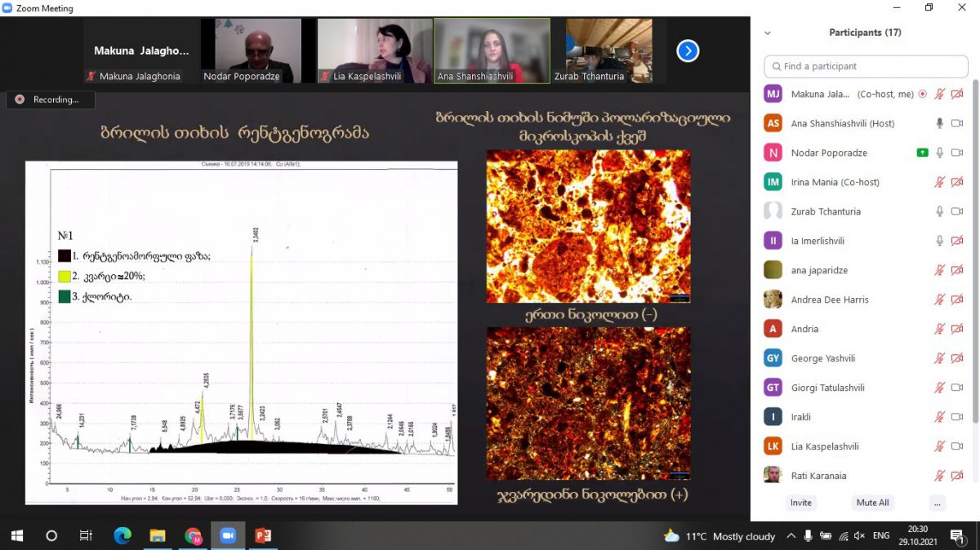
Task: Click Zurab Tchanturia's camera icon
Action: point(957,211)
